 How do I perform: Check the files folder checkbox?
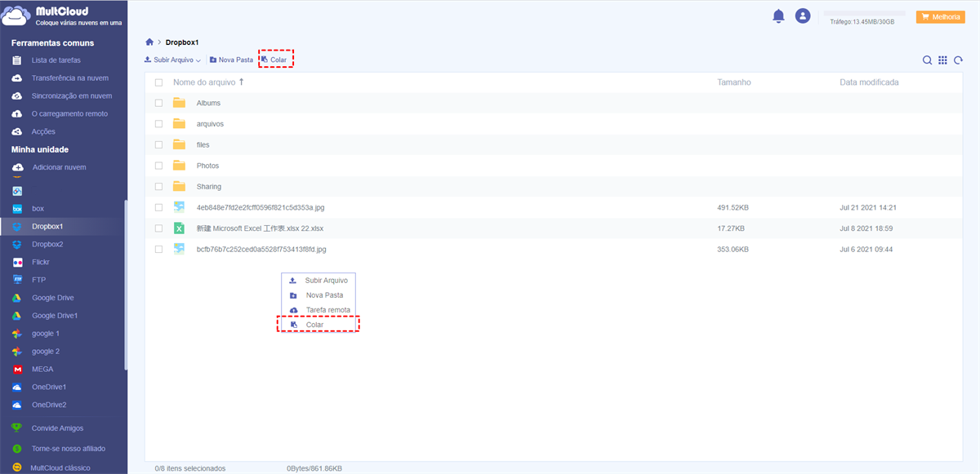158,144
